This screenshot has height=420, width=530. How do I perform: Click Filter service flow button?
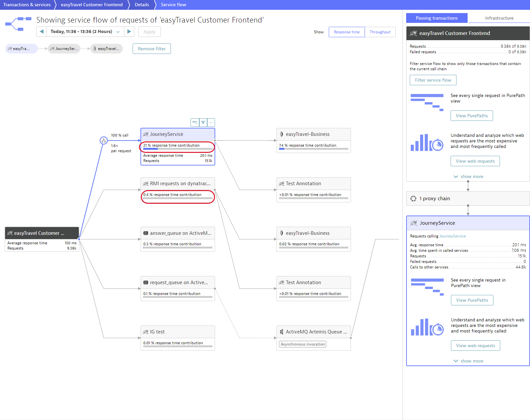pyautogui.click(x=433, y=80)
